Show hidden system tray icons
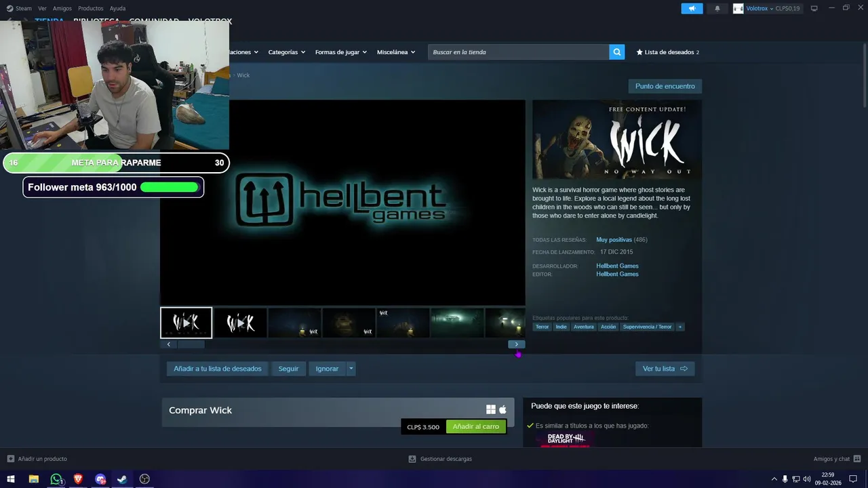This screenshot has height=488, width=868. tap(774, 479)
